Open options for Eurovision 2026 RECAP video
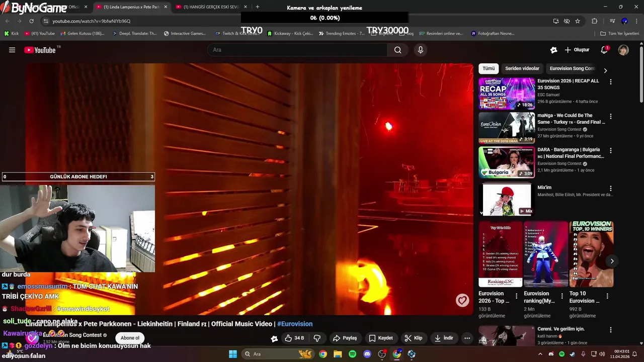Image resolution: width=644 pixels, height=362 pixels. point(611,81)
